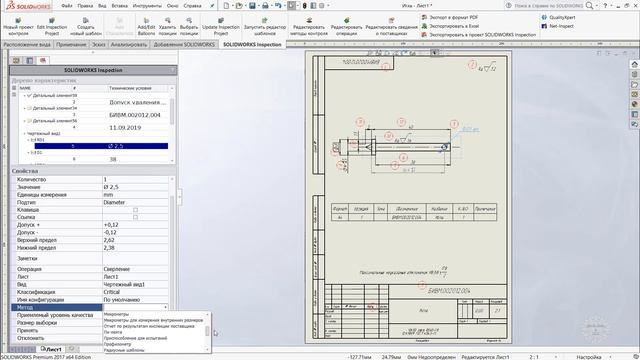Image resolution: width=640 pixels, height=360 pixels.
Task: Open the Метод dropdown arrow
Action: pyautogui.click(x=165, y=307)
